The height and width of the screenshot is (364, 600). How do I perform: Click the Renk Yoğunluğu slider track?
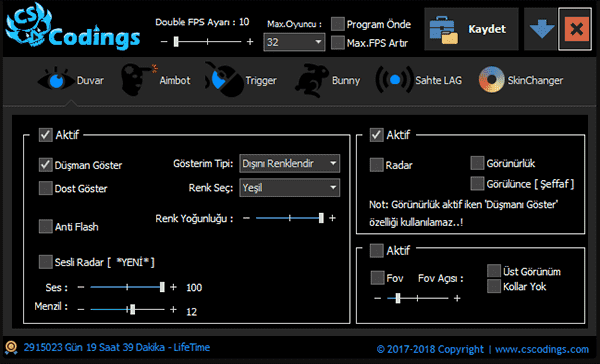tap(289, 218)
